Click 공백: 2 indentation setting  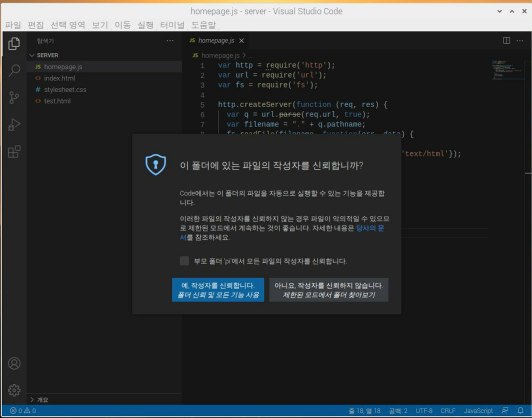pos(398,411)
